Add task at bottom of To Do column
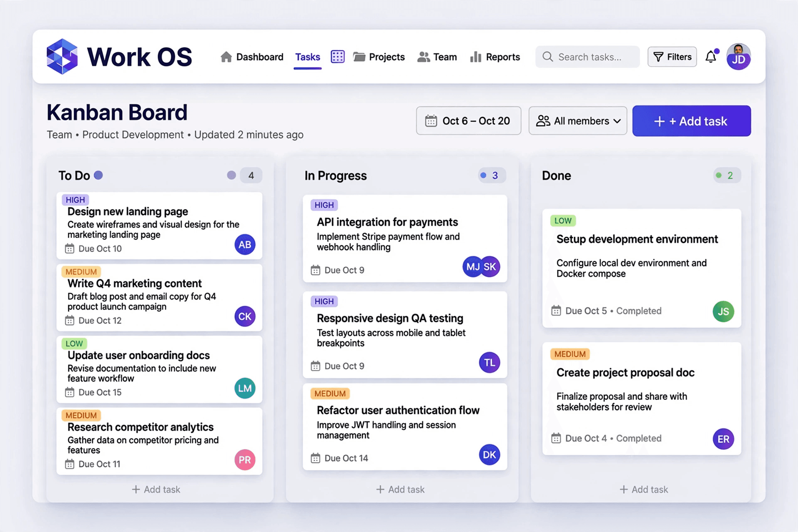This screenshot has width=798, height=532. 156,489
